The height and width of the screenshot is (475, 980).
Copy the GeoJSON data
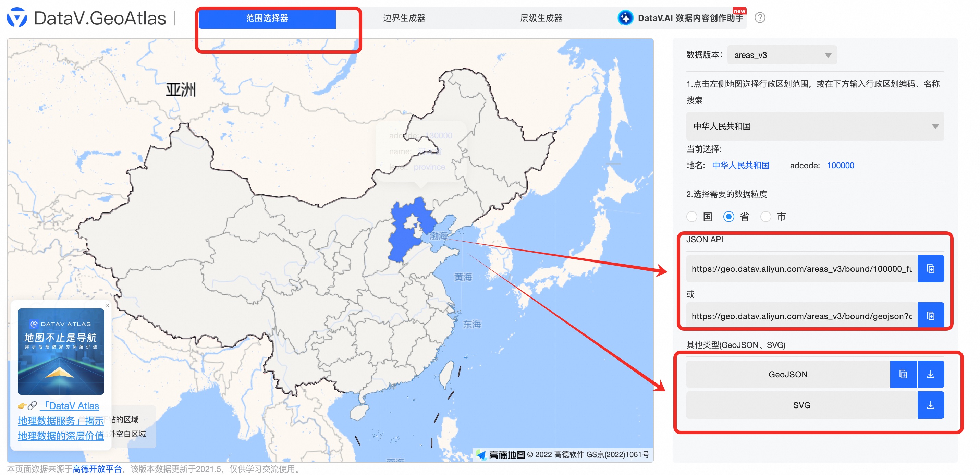904,374
